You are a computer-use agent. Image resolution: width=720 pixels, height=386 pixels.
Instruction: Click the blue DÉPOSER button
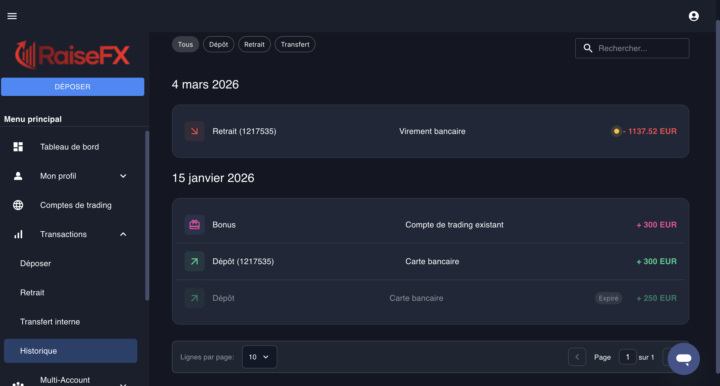73,87
